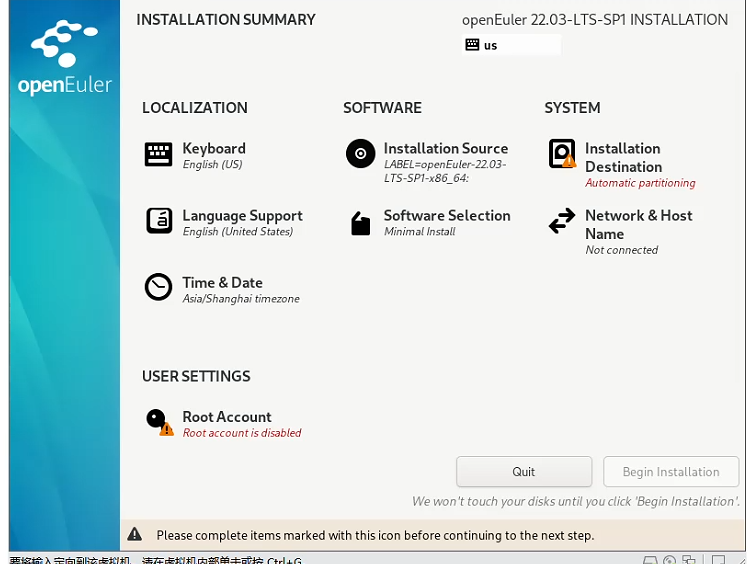Click the keyboard icon in the us layout indicator
This screenshot has height=564, width=748.
coord(472,45)
